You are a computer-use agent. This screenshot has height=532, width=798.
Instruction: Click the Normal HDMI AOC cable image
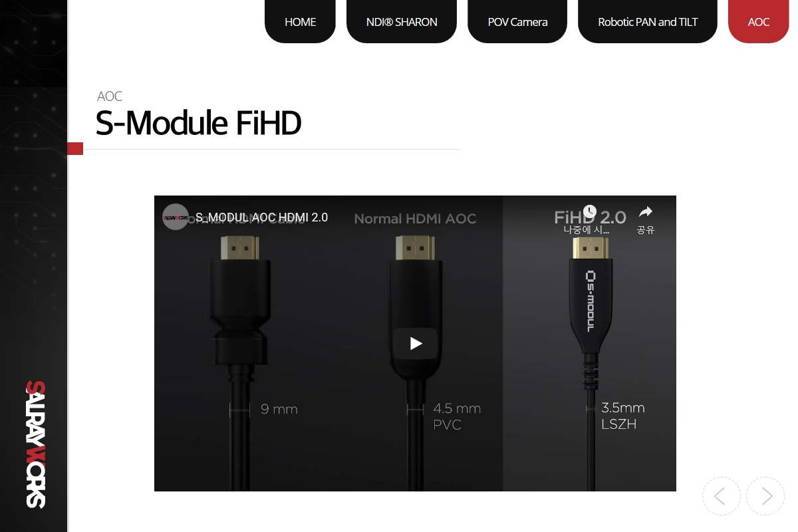point(415,352)
